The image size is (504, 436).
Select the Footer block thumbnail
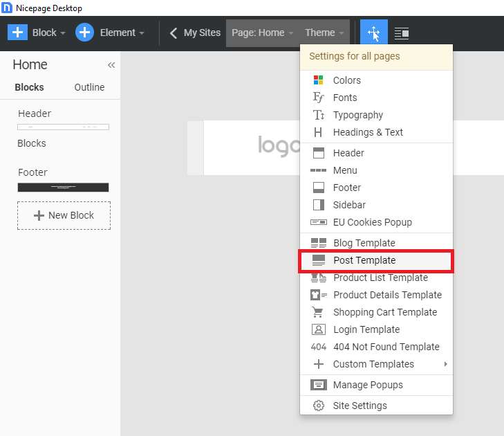tap(63, 188)
